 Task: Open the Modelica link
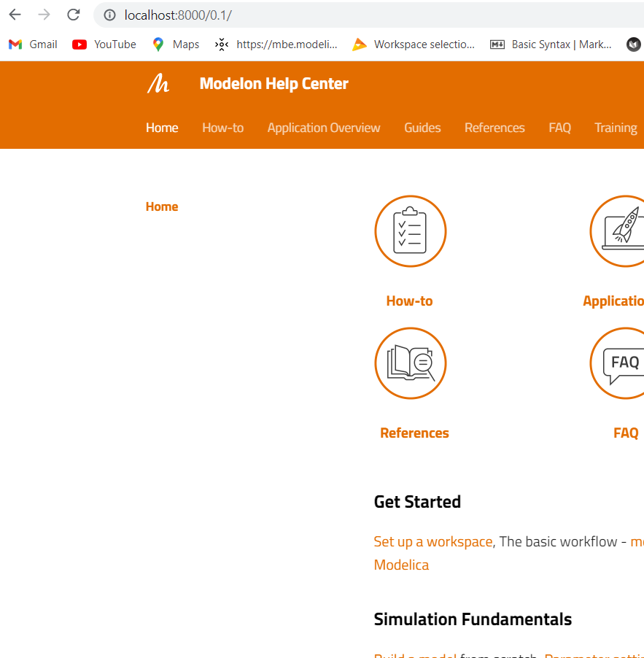[401, 565]
